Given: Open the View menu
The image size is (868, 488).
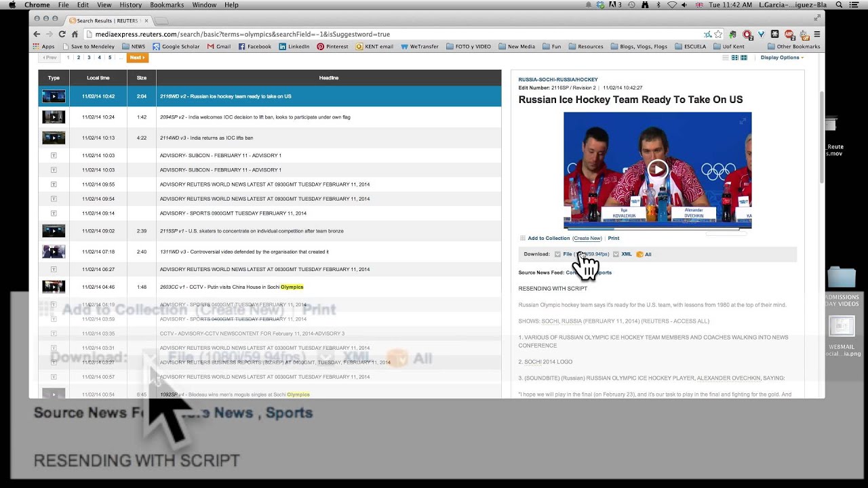Looking at the screenshot, I should point(104,5).
